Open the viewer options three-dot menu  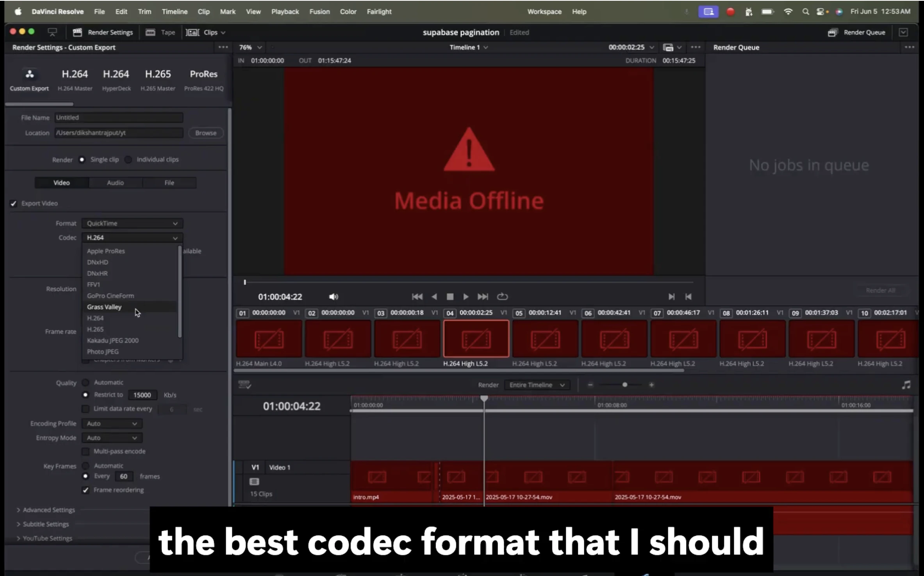pyautogui.click(x=696, y=47)
